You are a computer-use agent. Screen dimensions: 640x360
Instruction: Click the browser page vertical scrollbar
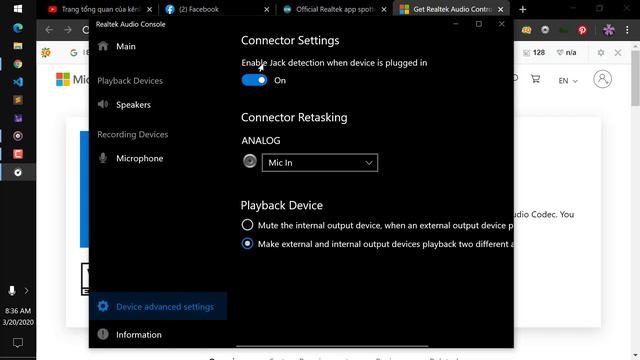click(x=636, y=79)
